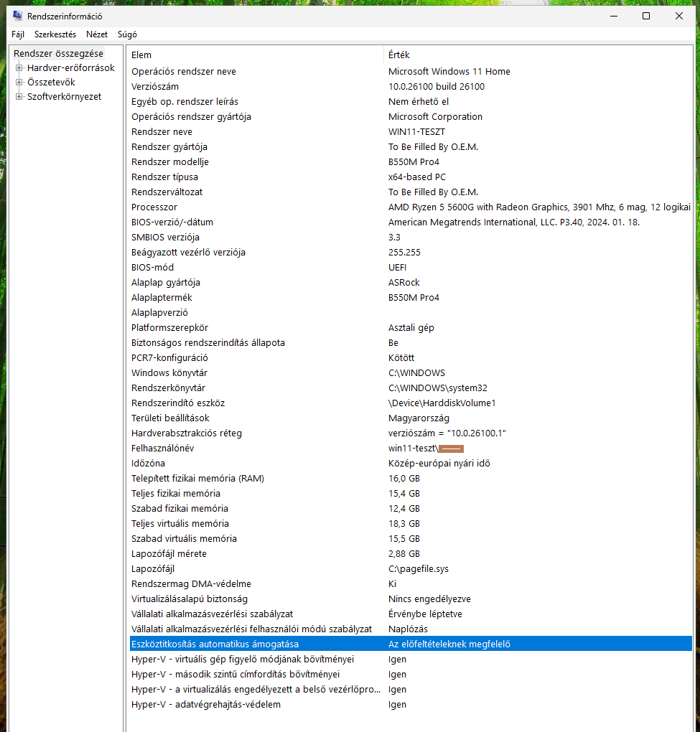Click value Microsoft Windows 11 Home

click(449, 72)
